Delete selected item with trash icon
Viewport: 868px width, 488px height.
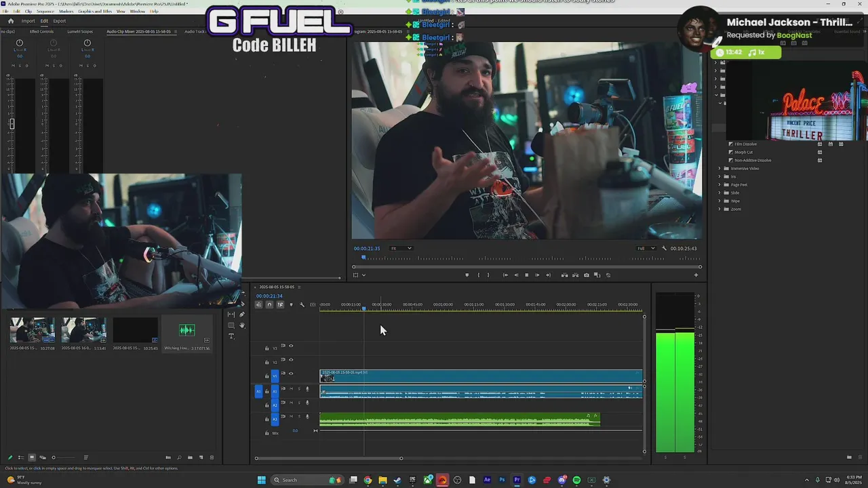[212, 457]
